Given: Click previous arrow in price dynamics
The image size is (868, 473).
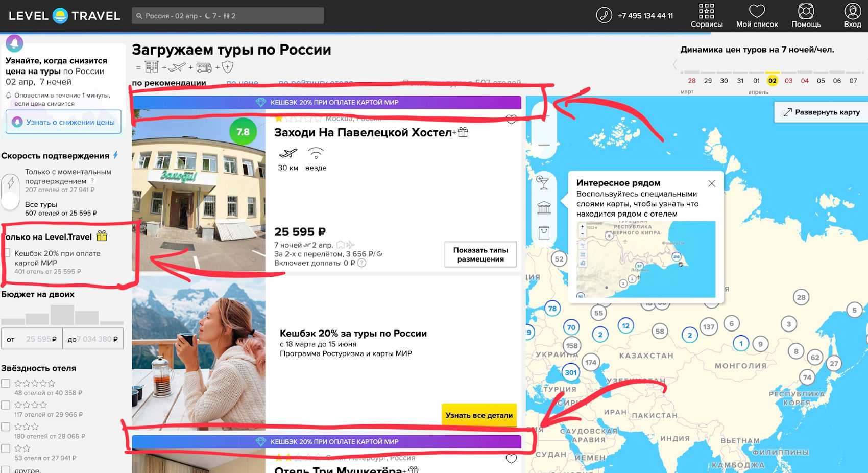Looking at the screenshot, I should point(675,65).
